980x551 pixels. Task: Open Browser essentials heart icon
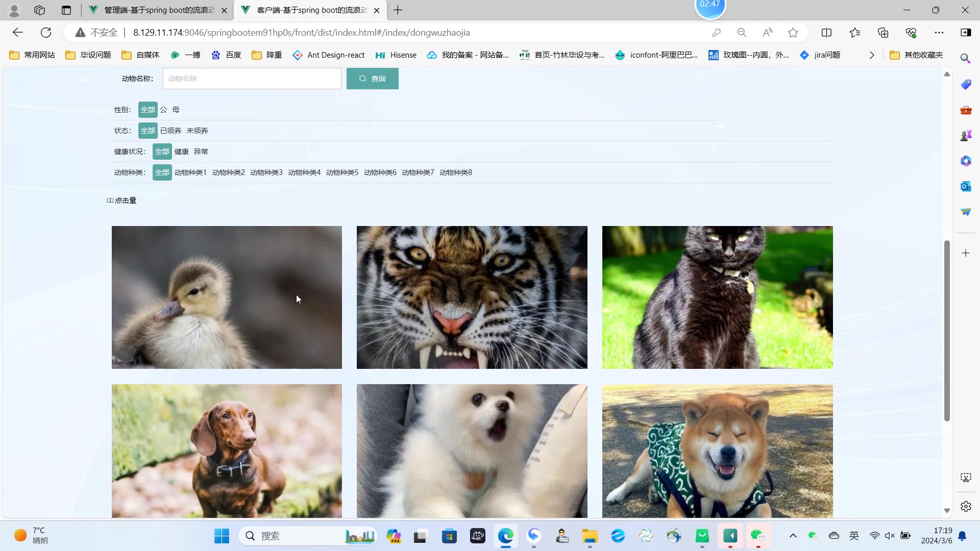click(911, 33)
